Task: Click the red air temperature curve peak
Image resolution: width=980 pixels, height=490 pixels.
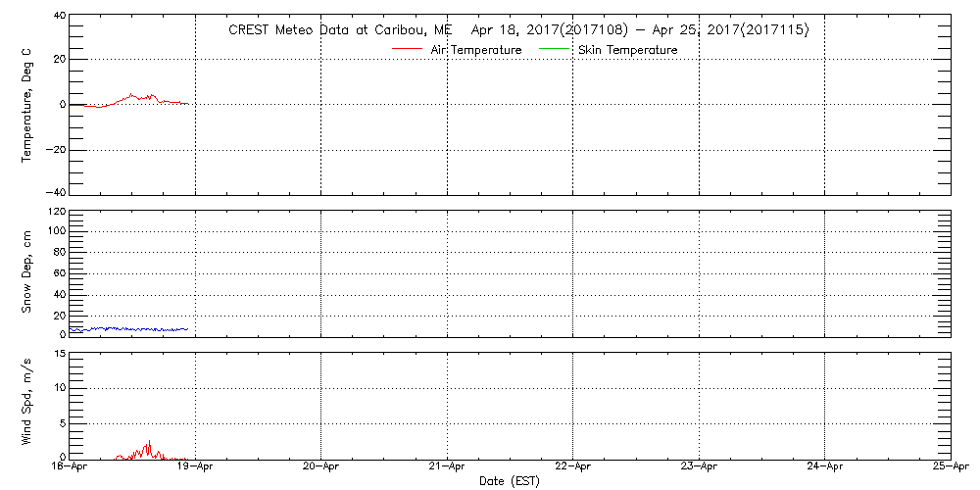Action: point(131,94)
